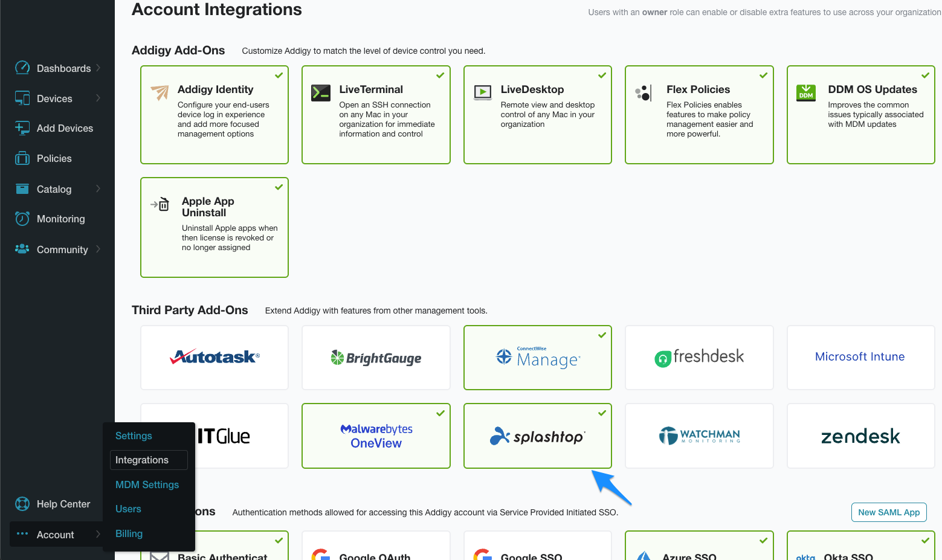Viewport: 942px width, 560px height.
Task: Click the Microsoft Intune integration tile
Action: (860, 357)
